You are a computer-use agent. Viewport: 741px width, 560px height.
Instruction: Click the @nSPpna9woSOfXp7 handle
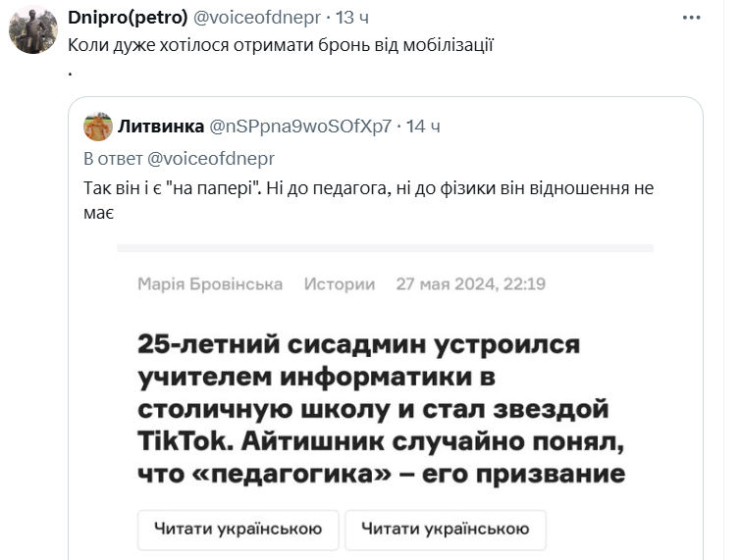pyautogui.click(x=301, y=126)
